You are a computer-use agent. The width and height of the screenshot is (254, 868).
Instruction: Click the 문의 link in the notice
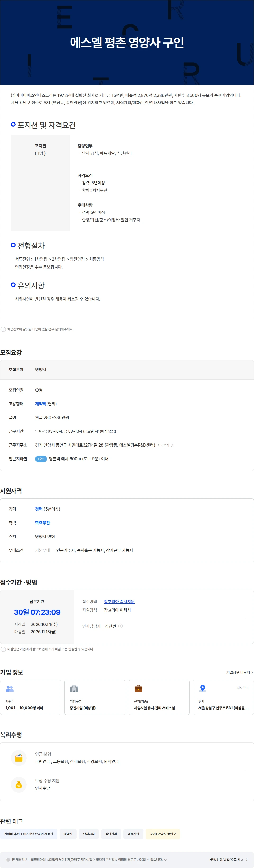pos(58,329)
